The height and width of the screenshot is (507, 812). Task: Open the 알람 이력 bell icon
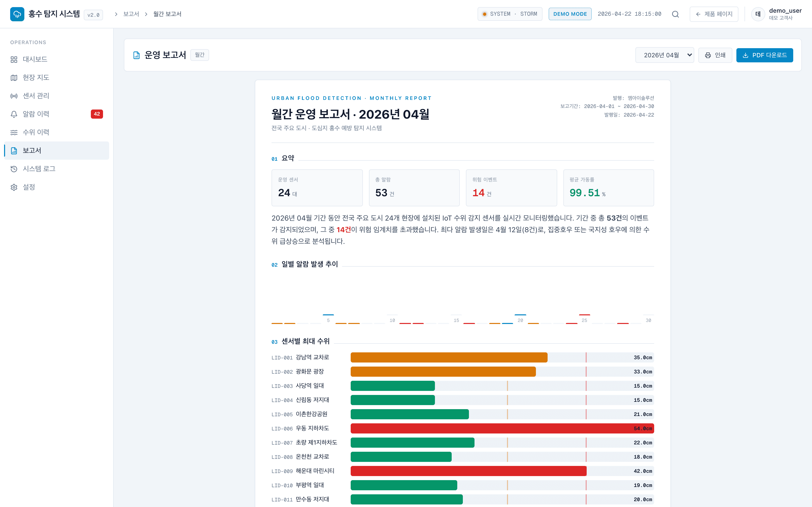pos(14,114)
